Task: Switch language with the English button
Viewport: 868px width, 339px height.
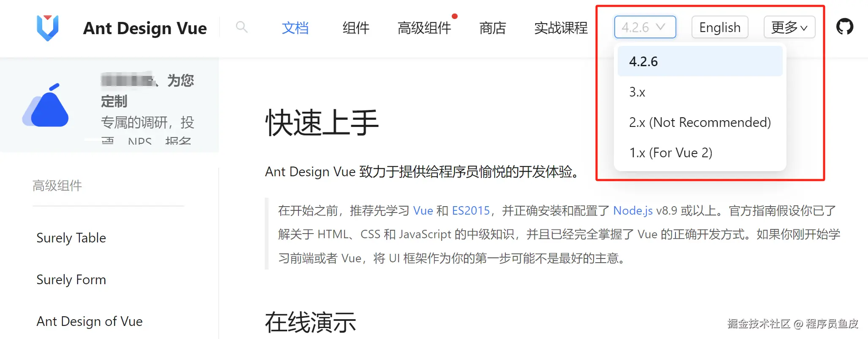Action: tap(720, 27)
